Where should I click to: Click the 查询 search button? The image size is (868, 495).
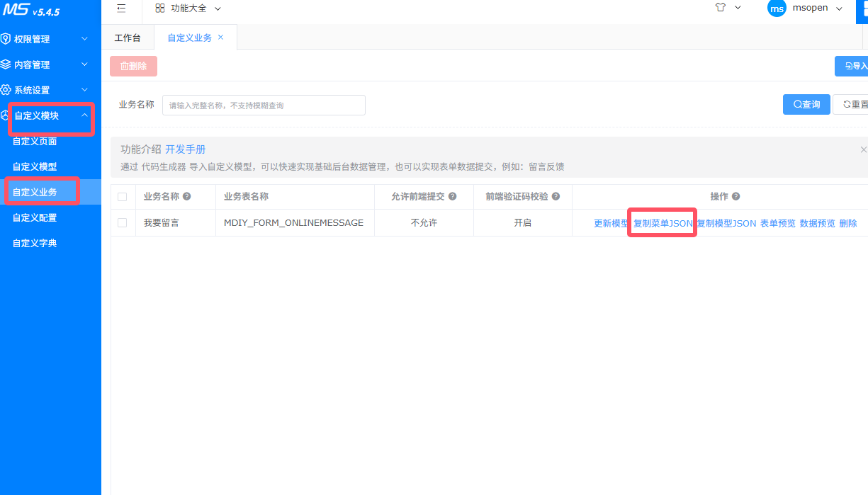click(806, 104)
